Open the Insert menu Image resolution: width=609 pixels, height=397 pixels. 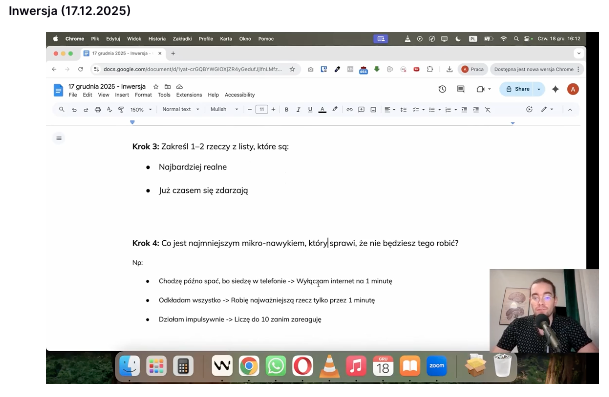122,95
